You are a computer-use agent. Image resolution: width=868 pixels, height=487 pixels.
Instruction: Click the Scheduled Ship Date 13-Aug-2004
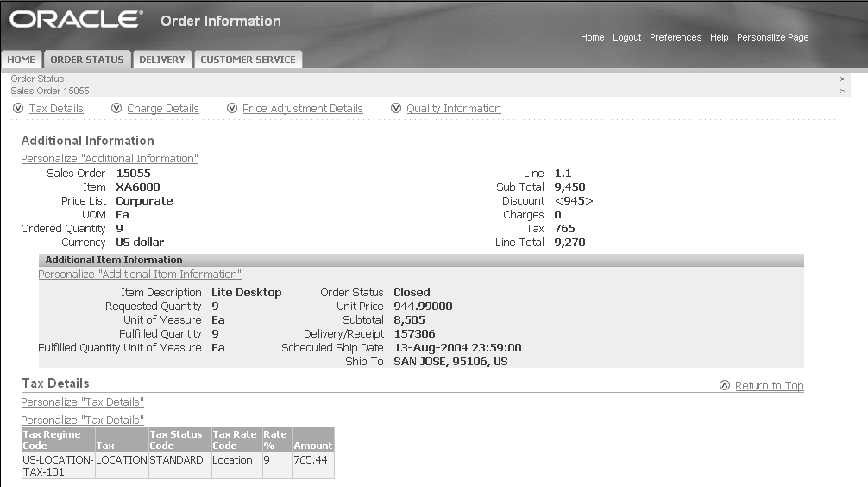(458, 347)
